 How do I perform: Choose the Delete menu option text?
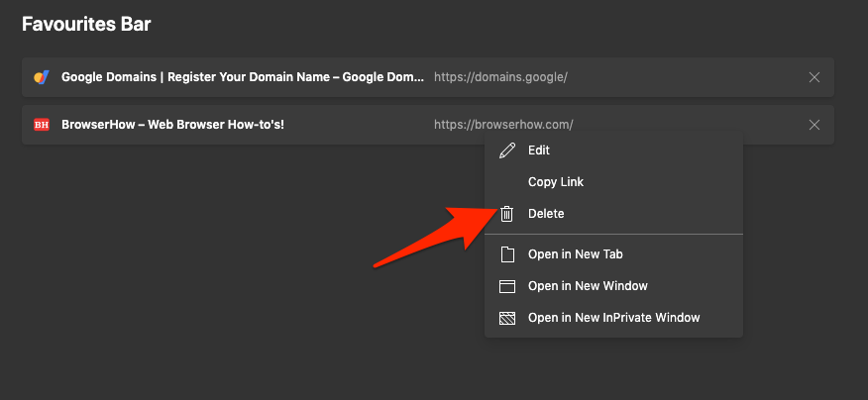pos(546,214)
